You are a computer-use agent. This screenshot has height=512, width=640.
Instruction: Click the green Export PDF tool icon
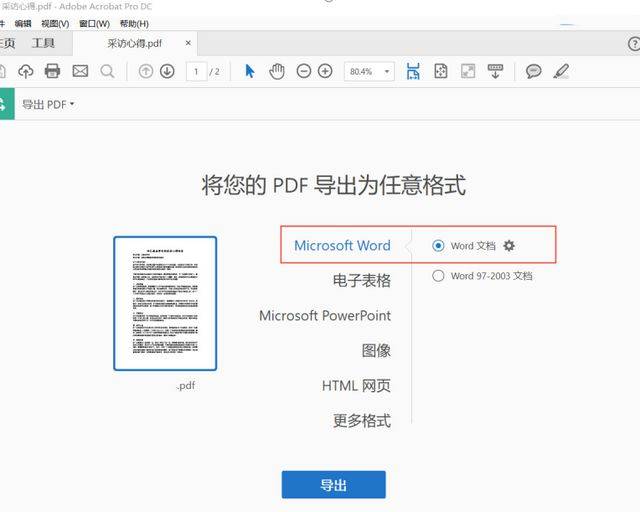[x=6, y=104]
